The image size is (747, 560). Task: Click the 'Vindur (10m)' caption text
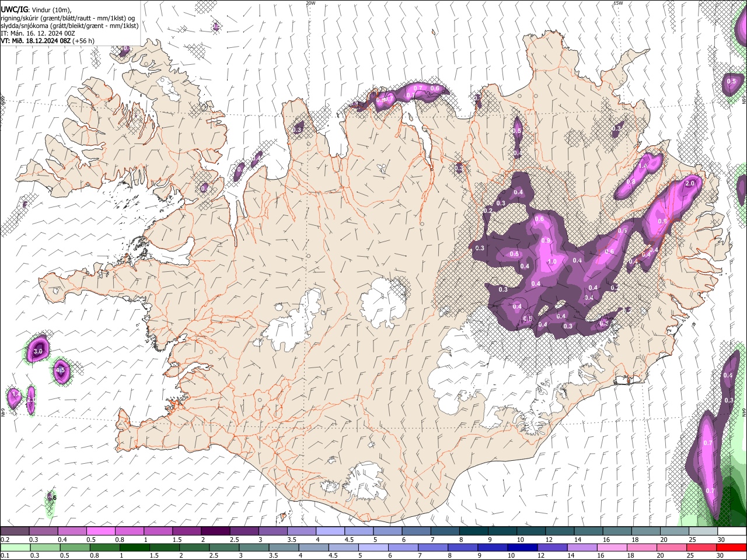[x=50, y=9]
